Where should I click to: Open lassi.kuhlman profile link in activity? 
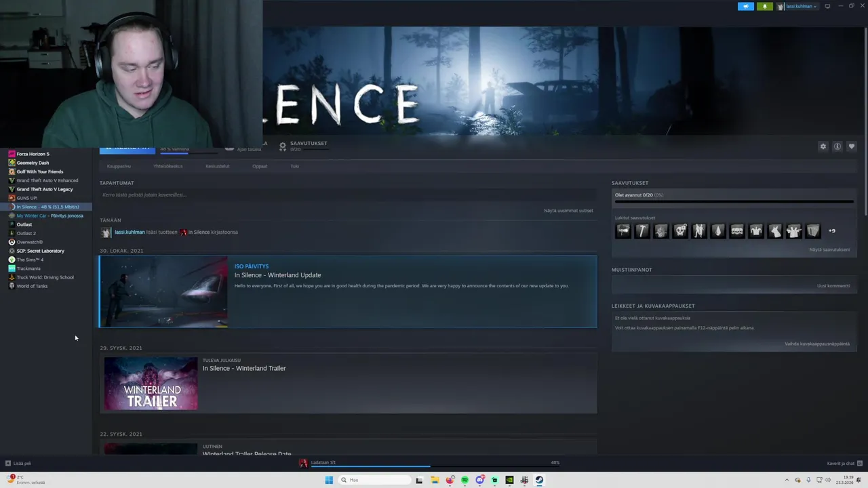pyautogui.click(x=130, y=232)
